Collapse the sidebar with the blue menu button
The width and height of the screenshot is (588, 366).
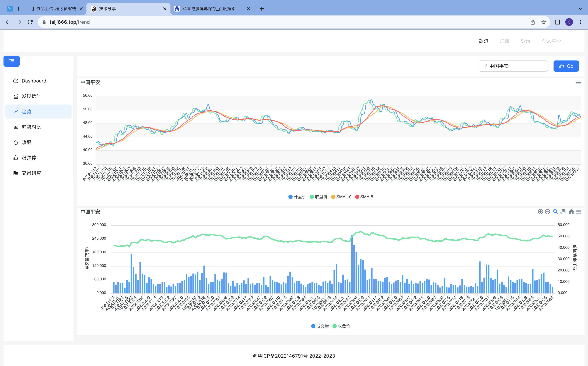(11, 61)
